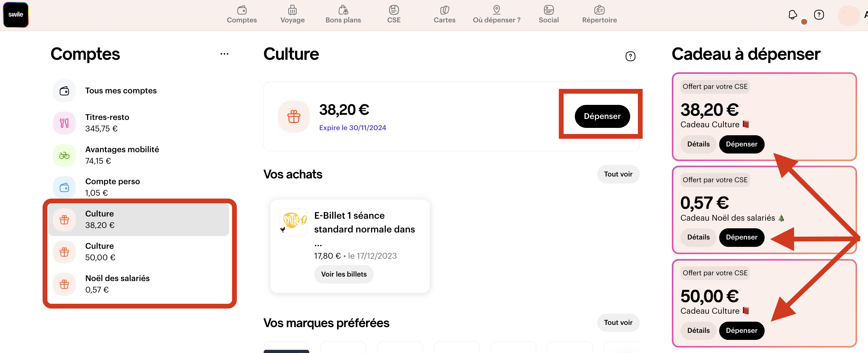
Task: Click the Swile logo
Action: (x=16, y=14)
